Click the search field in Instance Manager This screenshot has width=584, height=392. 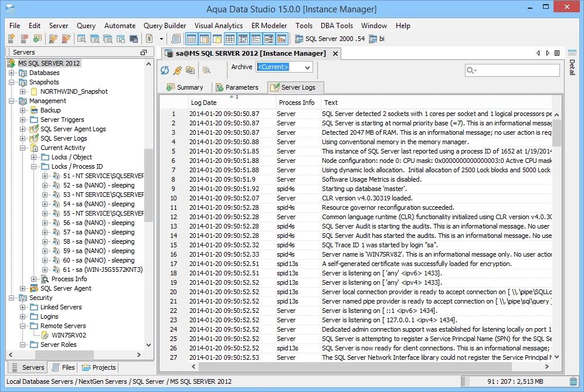coord(517,70)
